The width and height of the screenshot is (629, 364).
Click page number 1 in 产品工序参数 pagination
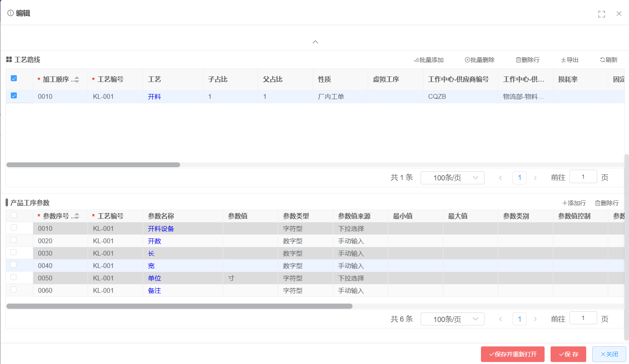[x=519, y=319]
